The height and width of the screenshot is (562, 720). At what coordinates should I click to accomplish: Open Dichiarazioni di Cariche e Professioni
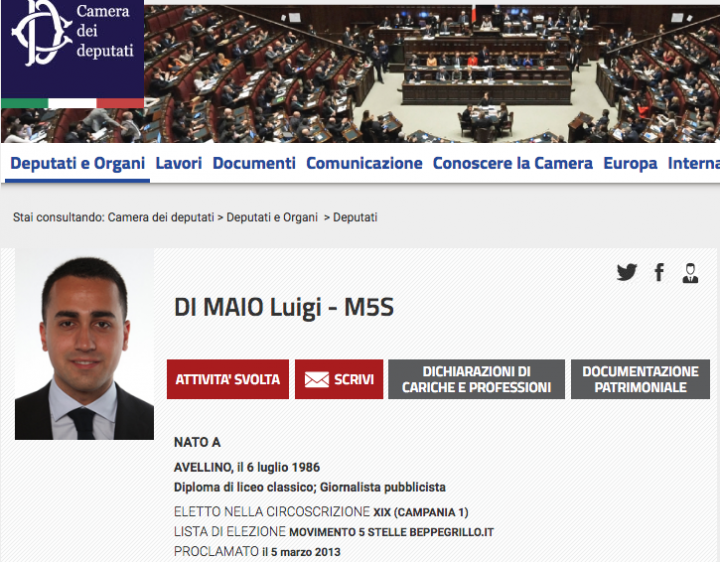pyautogui.click(x=476, y=379)
